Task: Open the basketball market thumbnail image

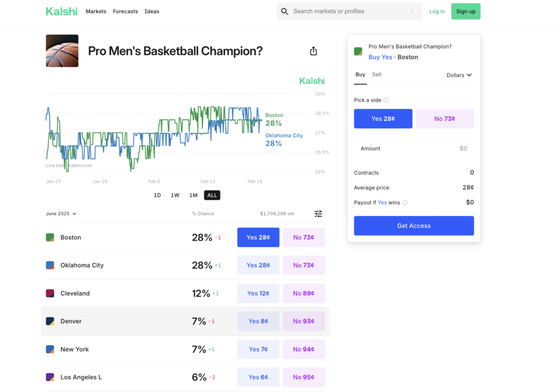Action: 62,51
